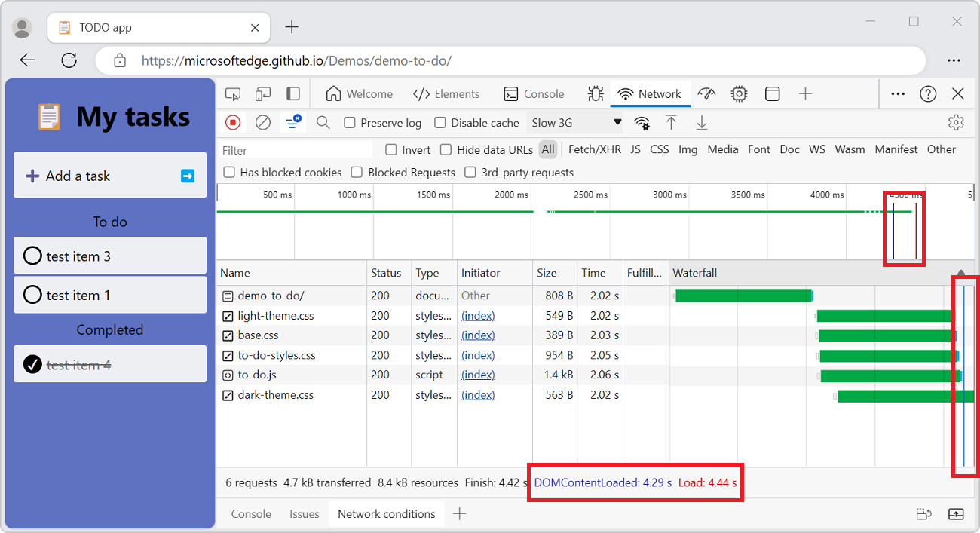Screen dimensions: 980x533
Task: Clear the network log
Action: (x=263, y=122)
